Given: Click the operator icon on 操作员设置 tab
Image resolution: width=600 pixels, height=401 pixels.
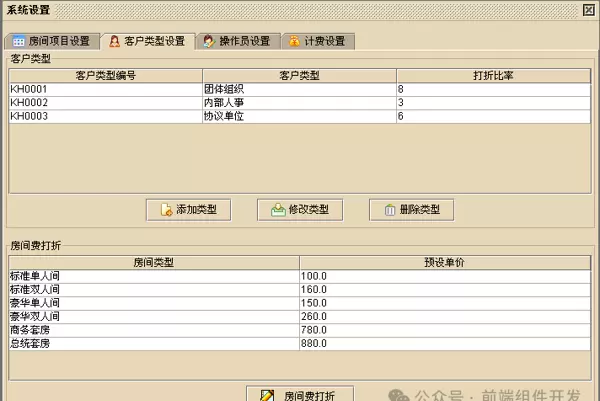Looking at the screenshot, I should [208, 42].
